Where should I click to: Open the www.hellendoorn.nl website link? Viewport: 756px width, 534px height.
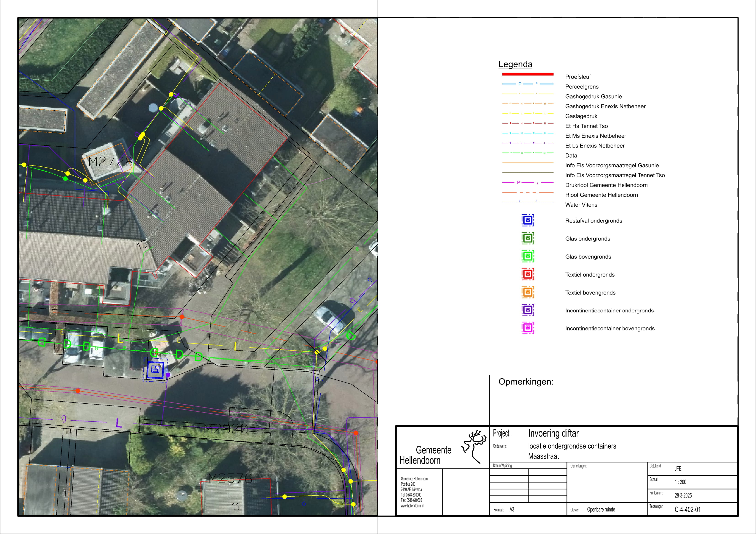click(412, 506)
